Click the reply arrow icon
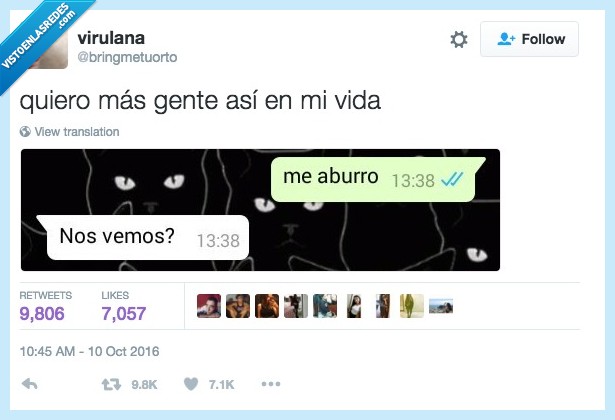615x420 pixels. 30,384
